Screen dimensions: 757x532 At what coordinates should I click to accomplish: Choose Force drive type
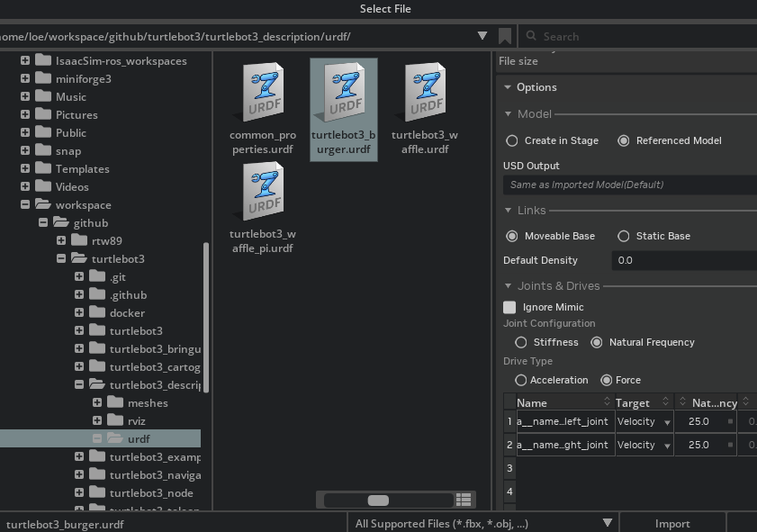tap(607, 380)
